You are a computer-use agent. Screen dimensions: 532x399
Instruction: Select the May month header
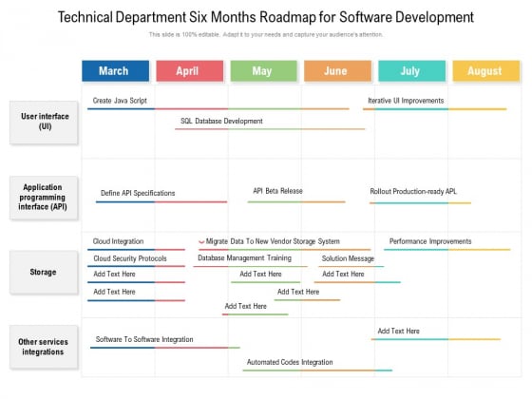tap(264, 71)
